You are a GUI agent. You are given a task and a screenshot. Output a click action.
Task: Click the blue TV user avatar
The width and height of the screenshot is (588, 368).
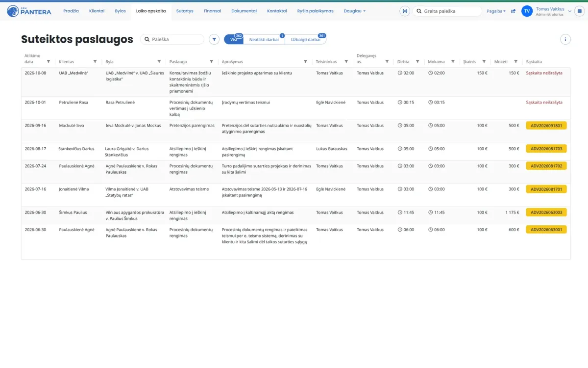(x=527, y=11)
